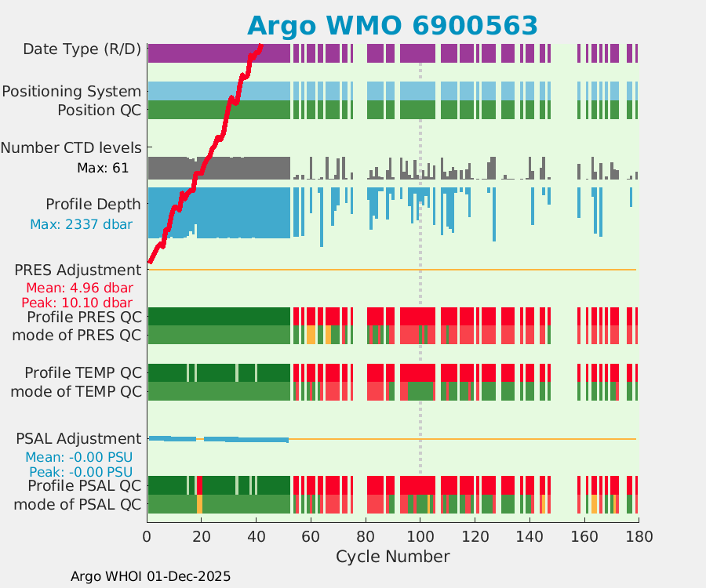Click the Peak: 10.10 dbar value
Screen dimensions: 706x588
(x=79, y=303)
